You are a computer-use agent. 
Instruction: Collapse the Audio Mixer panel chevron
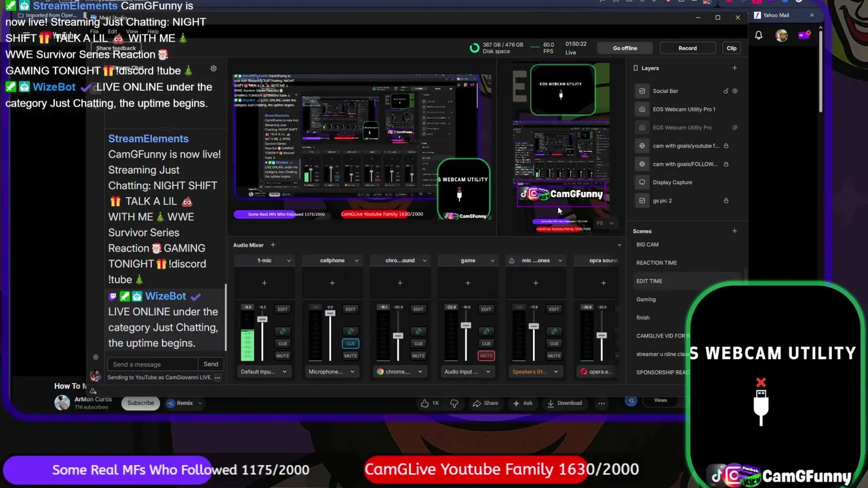(x=619, y=245)
